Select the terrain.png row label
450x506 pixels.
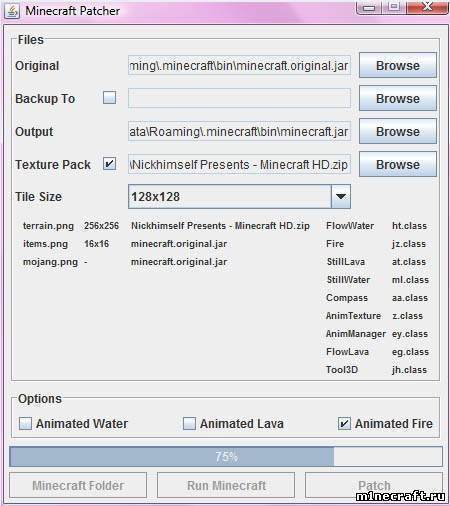[48, 226]
